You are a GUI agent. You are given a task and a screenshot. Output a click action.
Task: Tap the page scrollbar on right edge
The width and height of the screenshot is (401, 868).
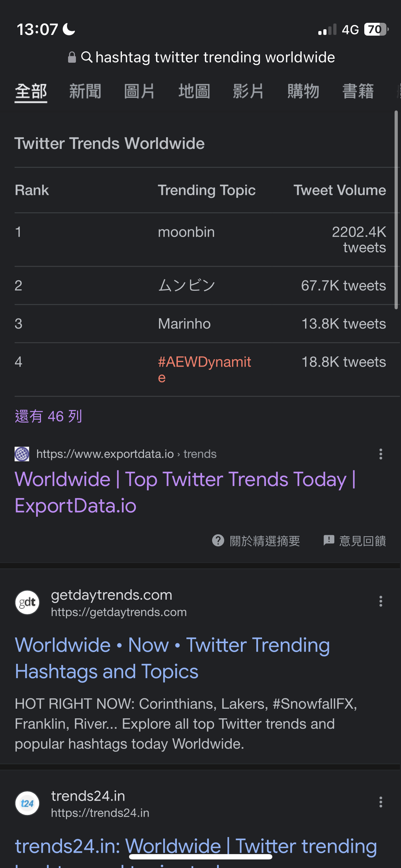click(396, 210)
